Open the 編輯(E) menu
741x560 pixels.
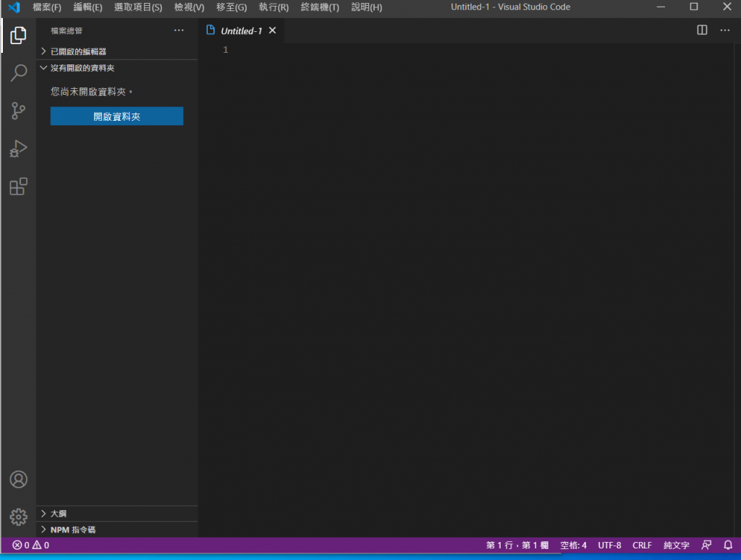tap(88, 7)
